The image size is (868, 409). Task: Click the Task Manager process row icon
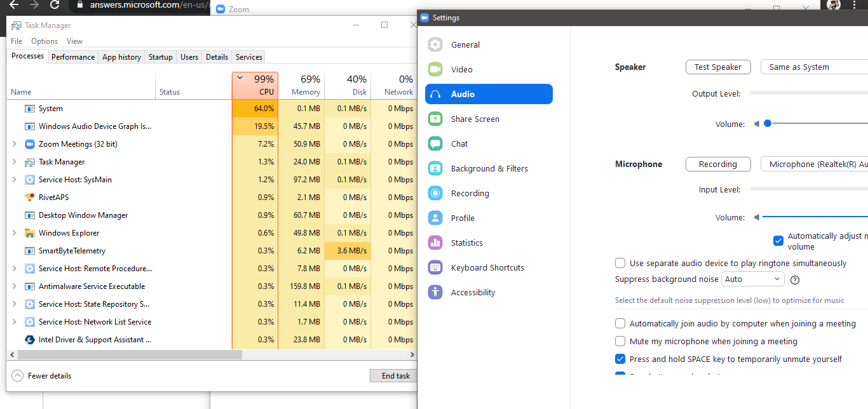point(30,162)
